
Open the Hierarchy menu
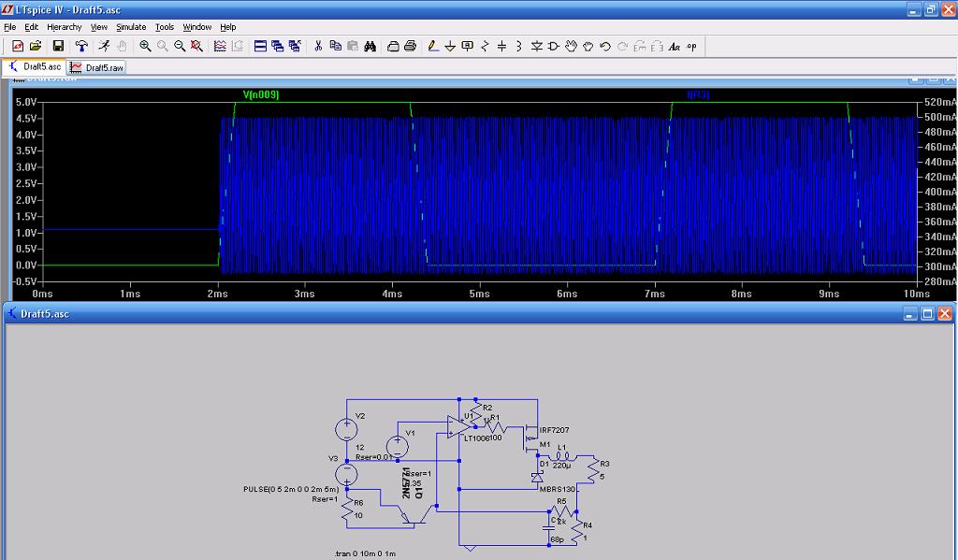65,27
